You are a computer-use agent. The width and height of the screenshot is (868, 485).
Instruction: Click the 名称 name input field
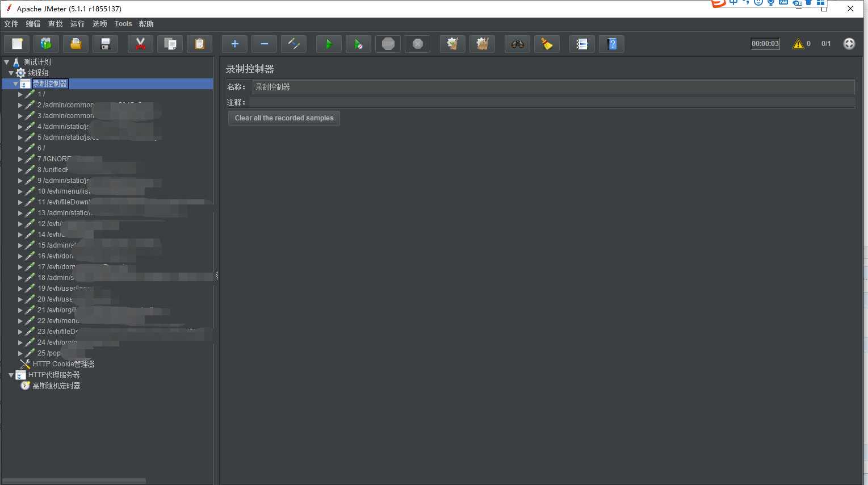point(553,87)
